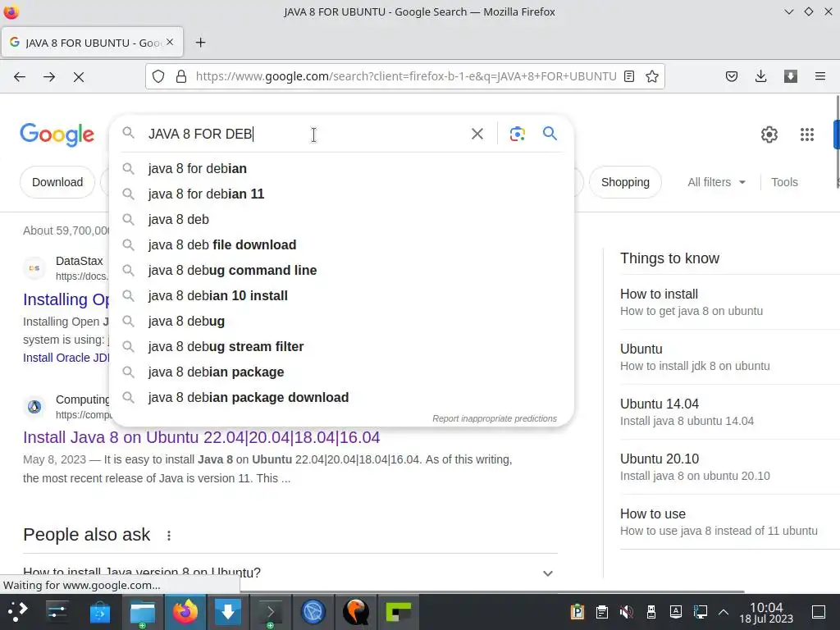Open the Install Oracle JDK sublink
This screenshot has width=840, height=630.
click(x=66, y=358)
